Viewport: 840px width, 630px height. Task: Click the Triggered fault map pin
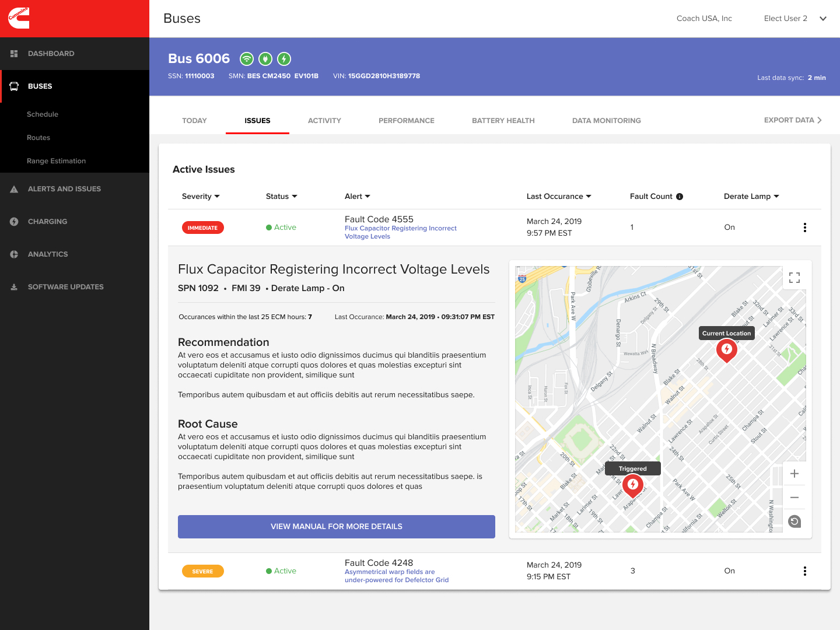coord(633,485)
